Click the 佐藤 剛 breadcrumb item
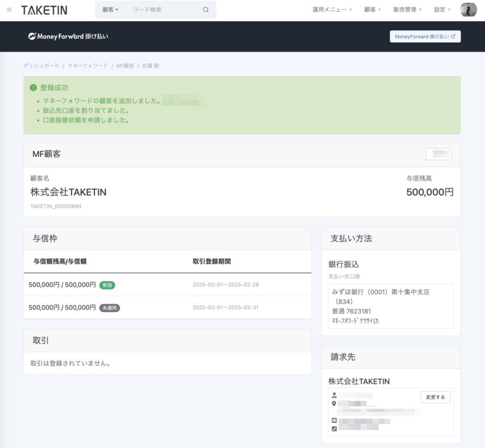 (150, 66)
